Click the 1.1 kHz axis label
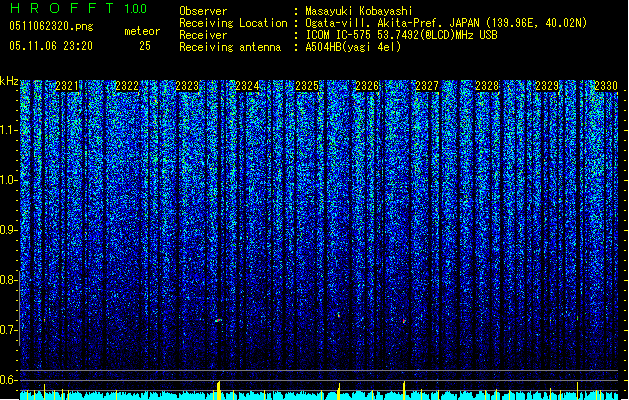The width and height of the screenshot is (629, 400). tap(9, 131)
